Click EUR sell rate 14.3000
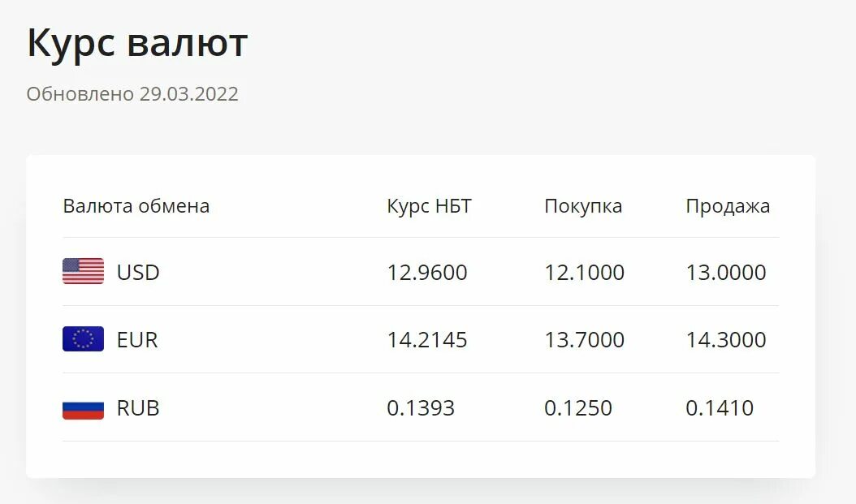The height and width of the screenshot is (504, 856). point(726,339)
